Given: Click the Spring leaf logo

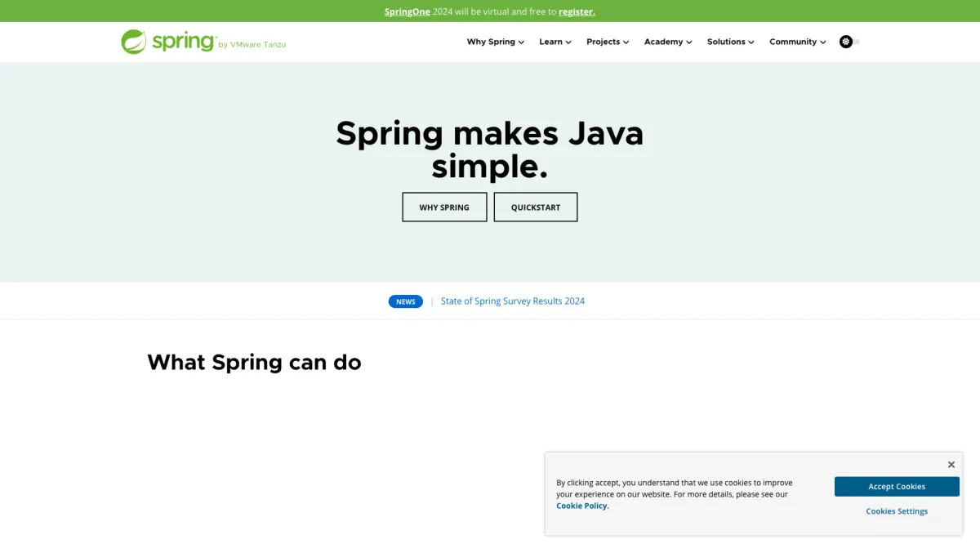Looking at the screenshot, I should pyautogui.click(x=134, y=42).
